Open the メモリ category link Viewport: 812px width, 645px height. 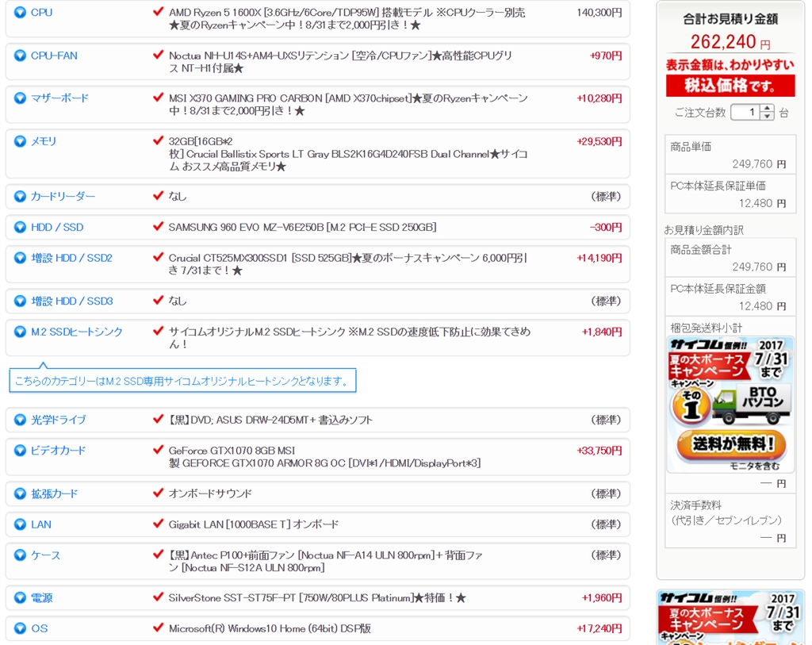pos(44,141)
